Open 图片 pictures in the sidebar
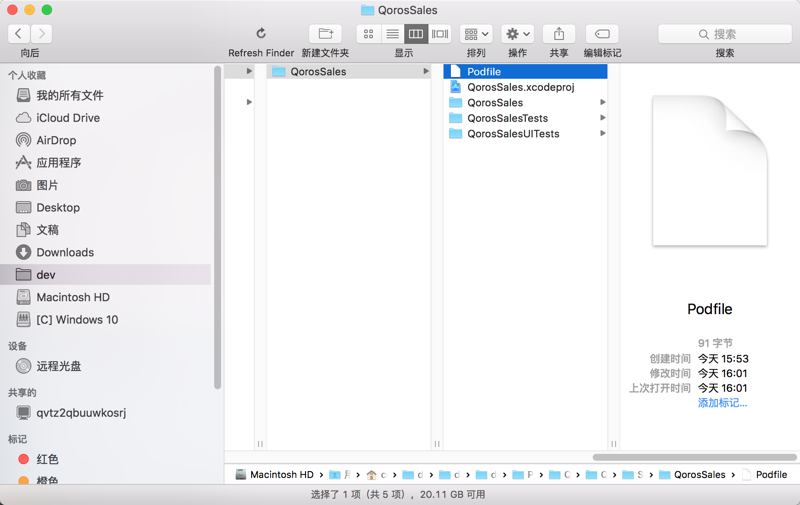The height and width of the screenshot is (505, 800). (47, 185)
